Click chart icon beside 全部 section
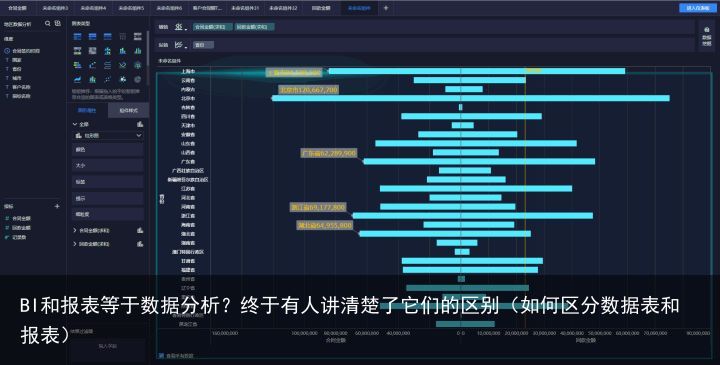Screen dimensions: 720x365 [x=140, y=124]
